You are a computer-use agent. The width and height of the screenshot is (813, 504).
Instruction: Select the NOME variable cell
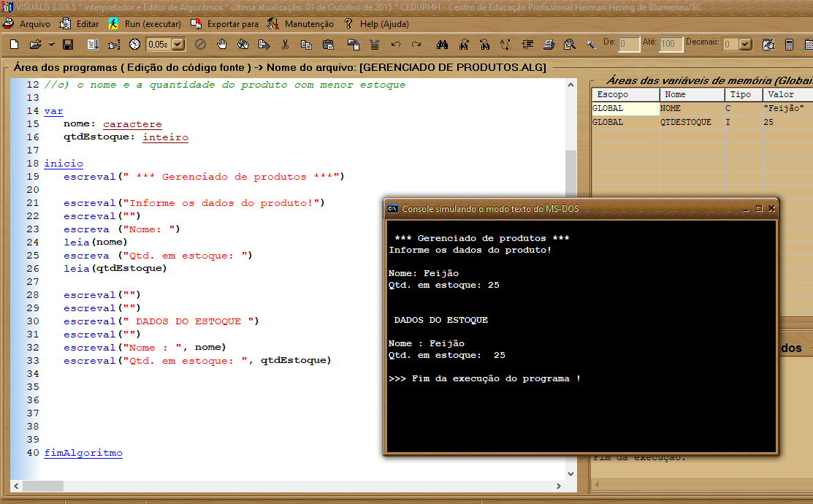pyautogui.click(x=692, y=108)
